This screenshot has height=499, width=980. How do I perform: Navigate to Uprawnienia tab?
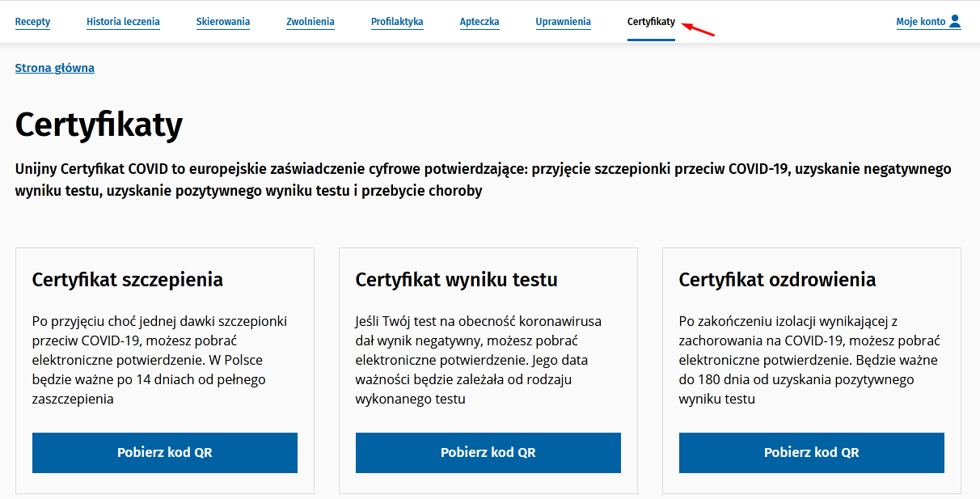coord(564,22)
